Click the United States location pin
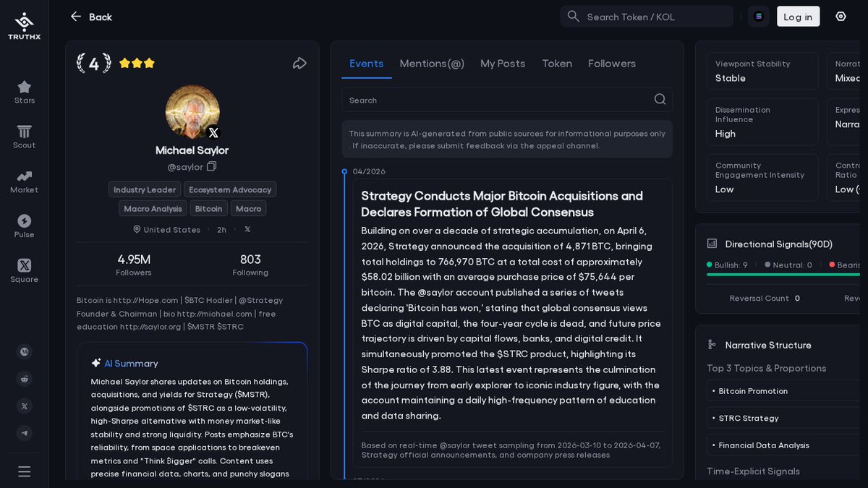Viewport: 868px width, 488px height. point(137,230)
